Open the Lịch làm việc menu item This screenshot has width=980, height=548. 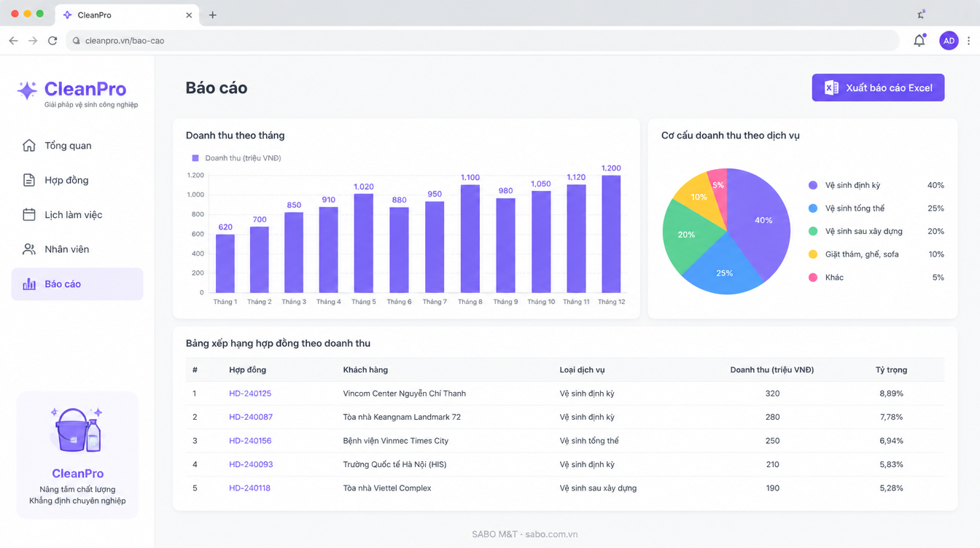pyautogui.click(x=77, y=215)
